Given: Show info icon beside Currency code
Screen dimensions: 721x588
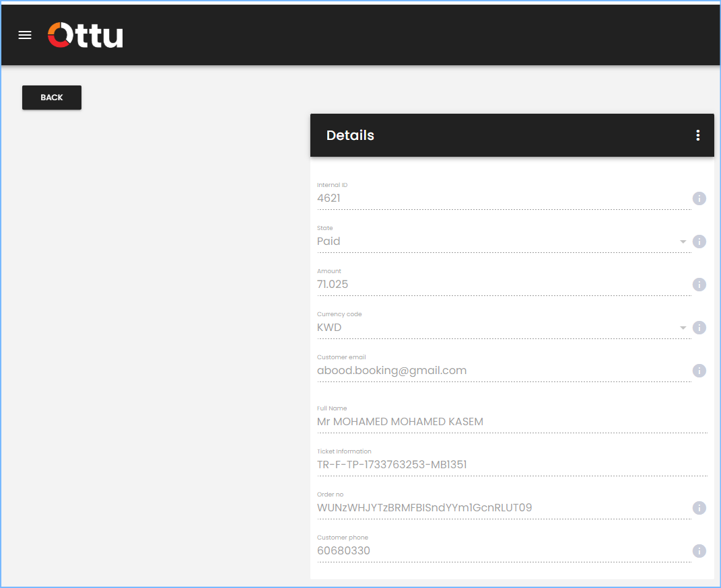Looking at the screenshot, I should click(x=699, y=328).
